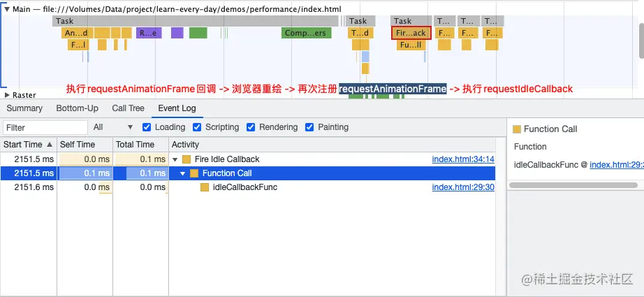Viewport: 644px width, 297px height.
Task: Collapse the Main thread track
Action: [x=7, y=9]
